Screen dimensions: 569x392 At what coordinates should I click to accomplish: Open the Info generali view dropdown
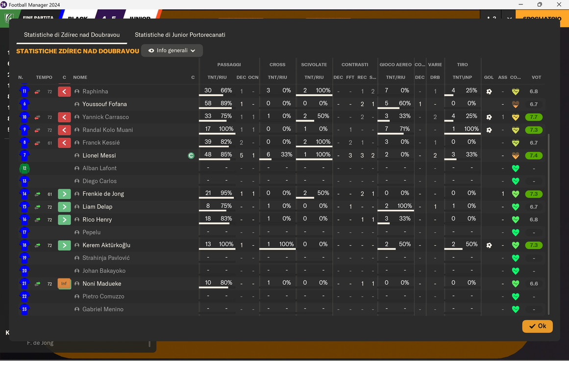pos(172,50)
